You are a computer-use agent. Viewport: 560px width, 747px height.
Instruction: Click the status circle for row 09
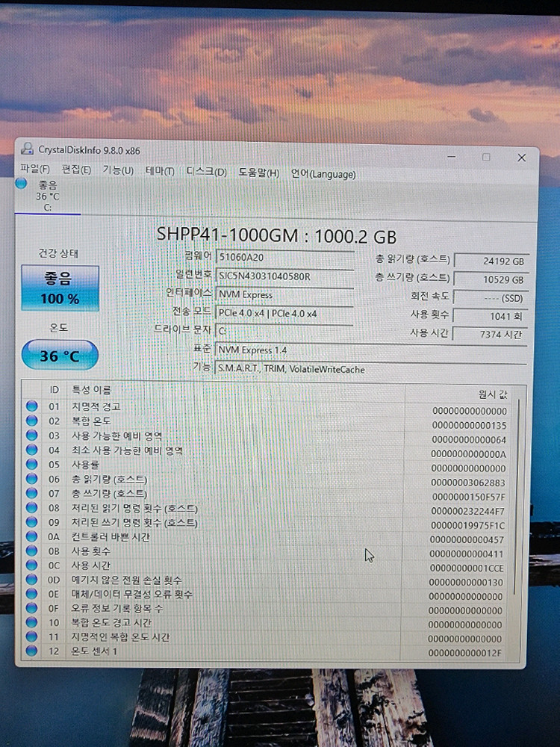(x=32, y=521)
